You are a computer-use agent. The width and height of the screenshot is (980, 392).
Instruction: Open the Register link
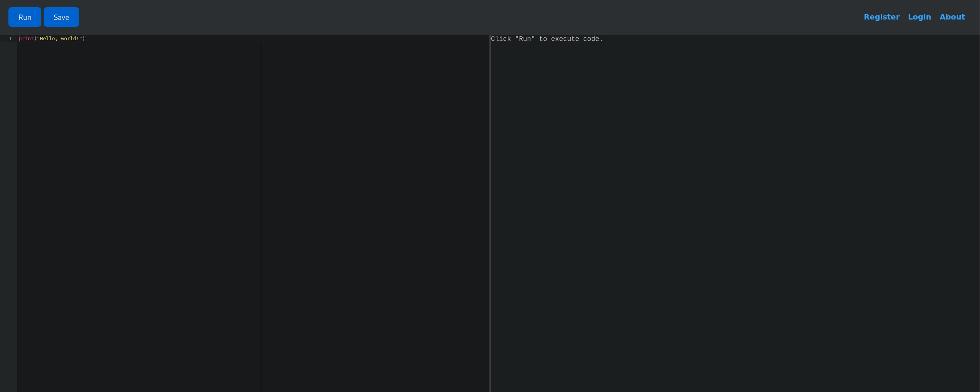(882, 17)
